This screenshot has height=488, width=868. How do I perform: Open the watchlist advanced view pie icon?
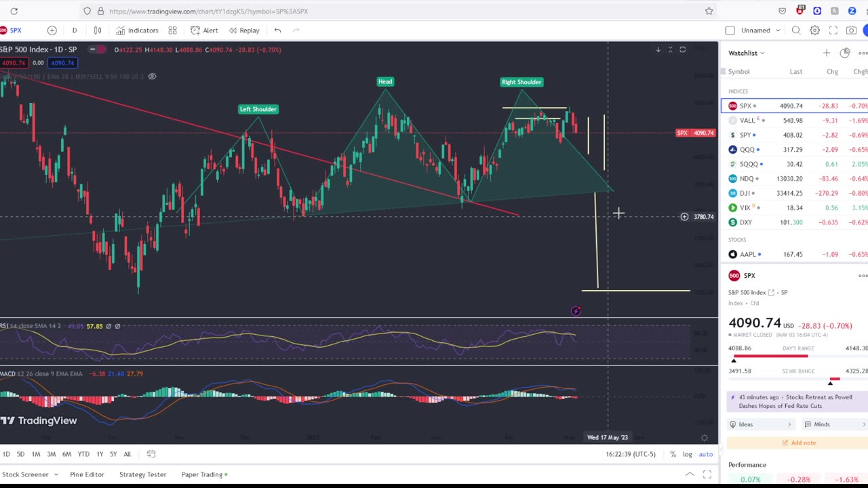(x=844, y=53)
